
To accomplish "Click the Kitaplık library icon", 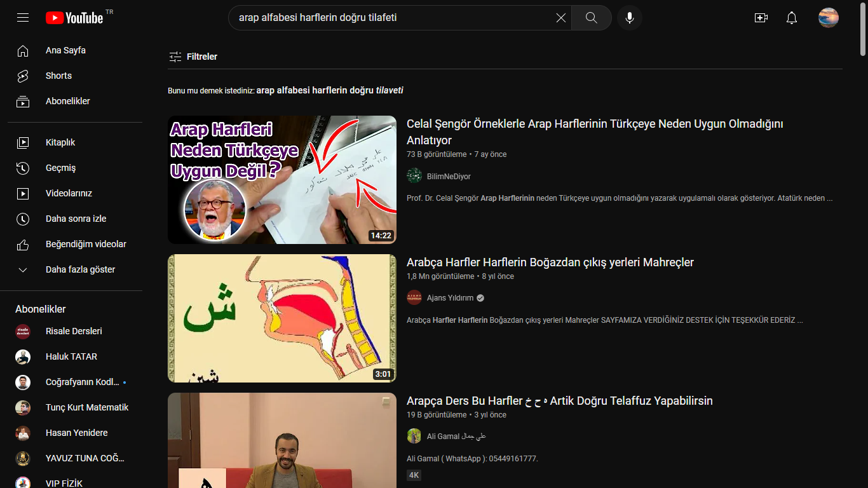I will pos(23,142).
